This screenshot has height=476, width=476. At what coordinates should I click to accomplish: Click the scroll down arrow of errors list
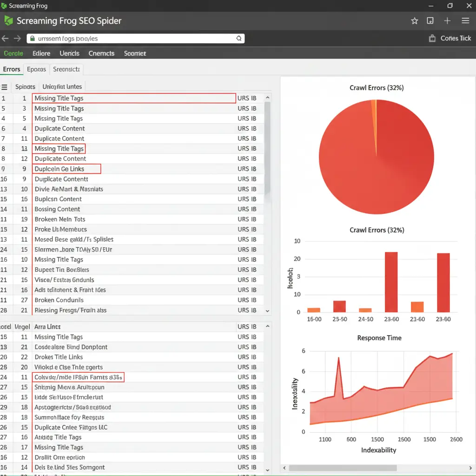point(267,311)
